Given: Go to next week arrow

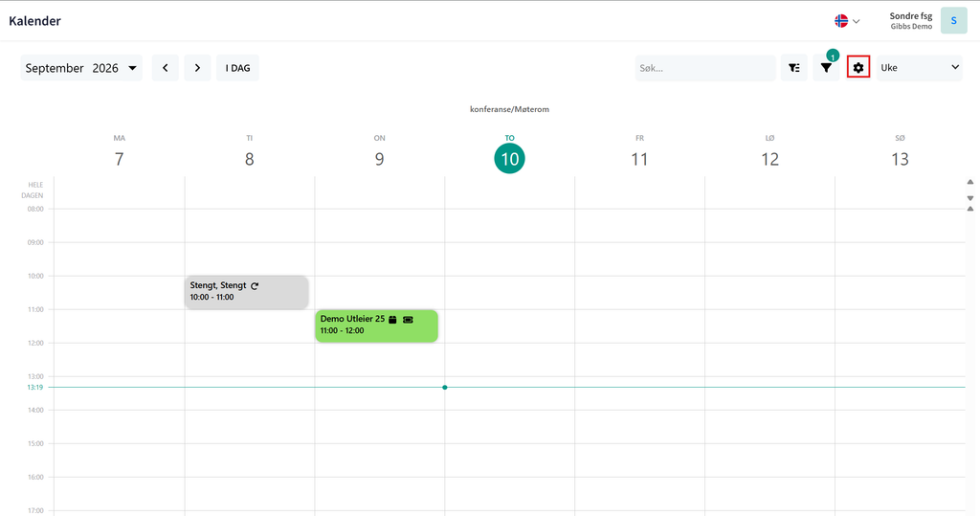Looking at the screenshot, I should (x=197, y=68).
